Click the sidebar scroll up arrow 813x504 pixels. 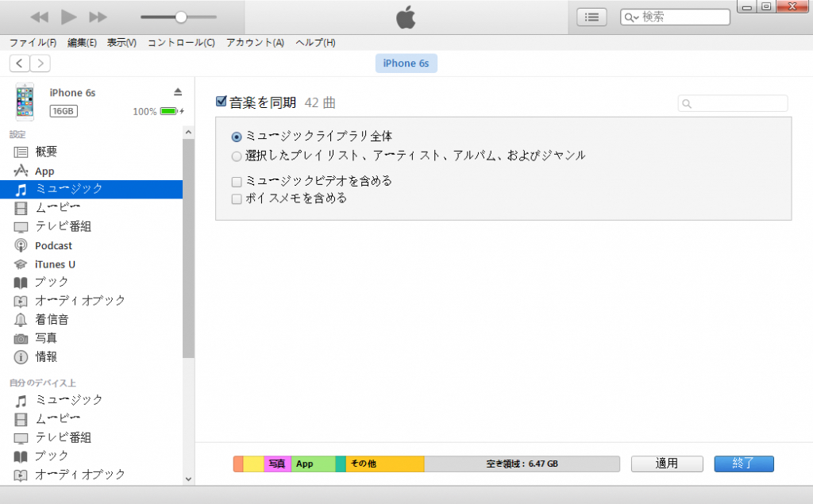[188, 133]
